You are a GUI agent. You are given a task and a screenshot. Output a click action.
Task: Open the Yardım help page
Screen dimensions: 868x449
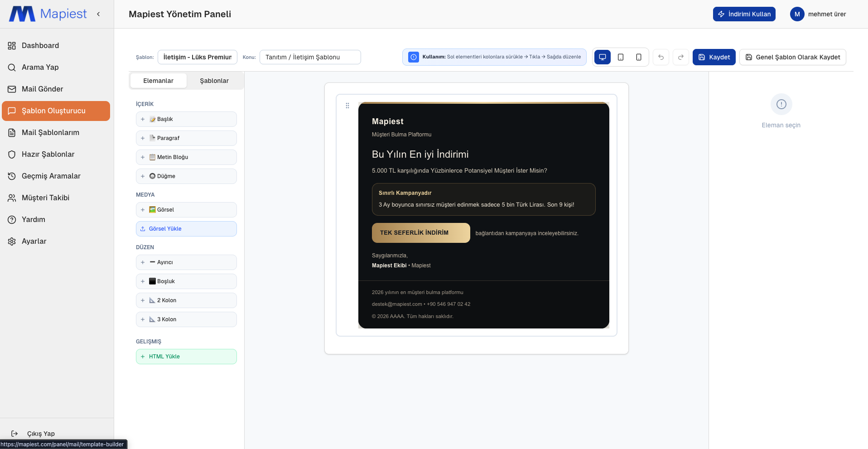pos(56,219)
